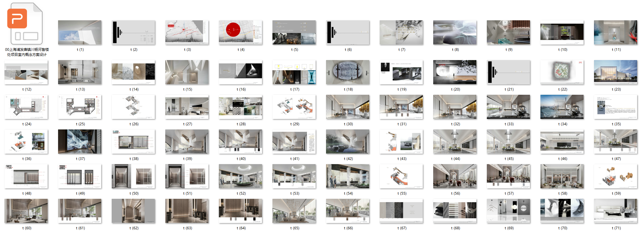Image resolution: width=644 pixels, height=232 pixels.
Task: Click building exterior thumbnail t (23)
Action: (x=616, y=72)
